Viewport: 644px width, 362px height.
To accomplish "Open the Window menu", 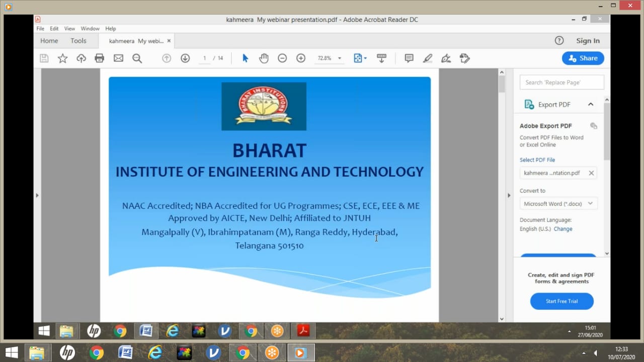I will tap(90, 29).
